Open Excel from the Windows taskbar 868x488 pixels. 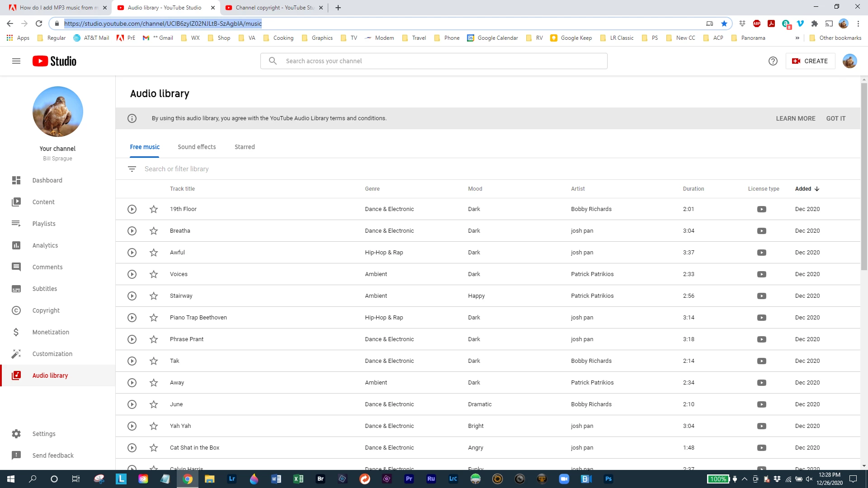298,479
